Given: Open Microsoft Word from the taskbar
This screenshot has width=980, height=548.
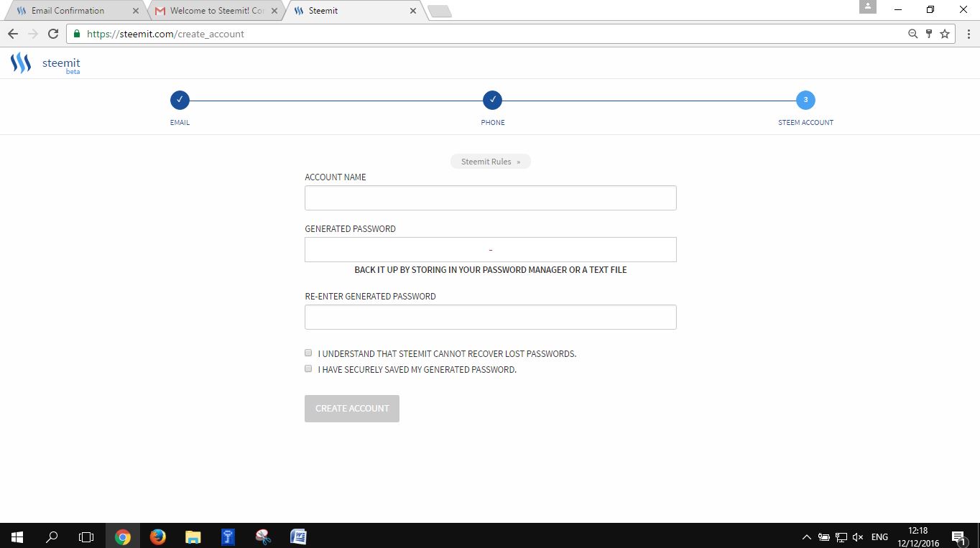Looking at the screenshot, I should pos(298,537).
